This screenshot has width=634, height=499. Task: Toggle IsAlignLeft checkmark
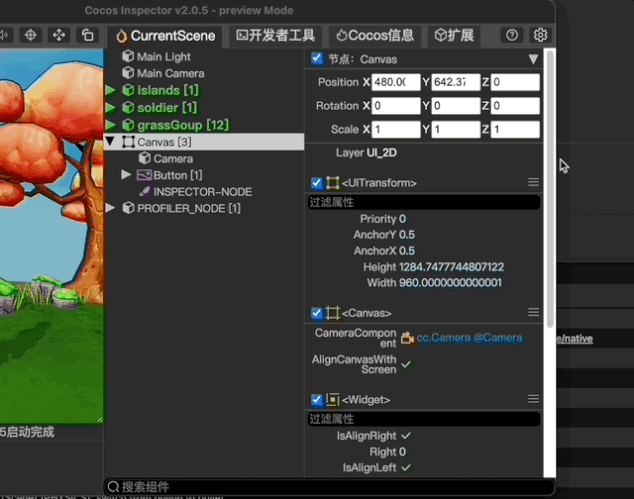(x=406, y=468)
